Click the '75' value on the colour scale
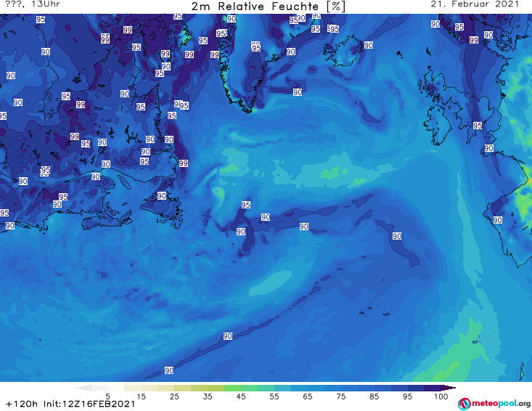The image size is (532, 411). click(x=341, y=396)
